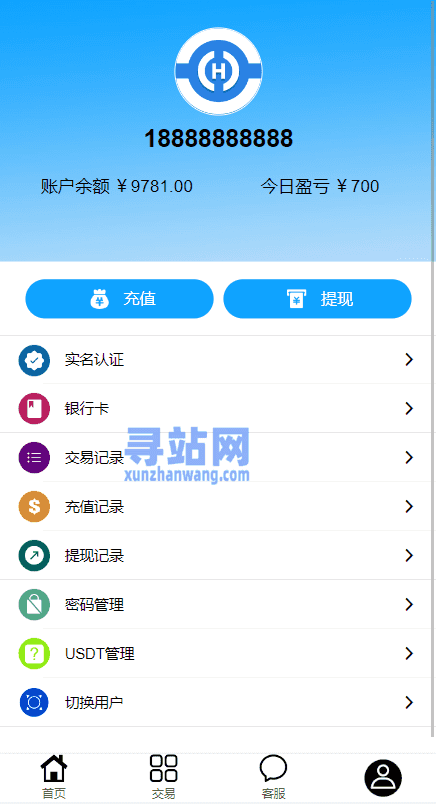Click the purple list icon for 交易记录

[34, 457]
